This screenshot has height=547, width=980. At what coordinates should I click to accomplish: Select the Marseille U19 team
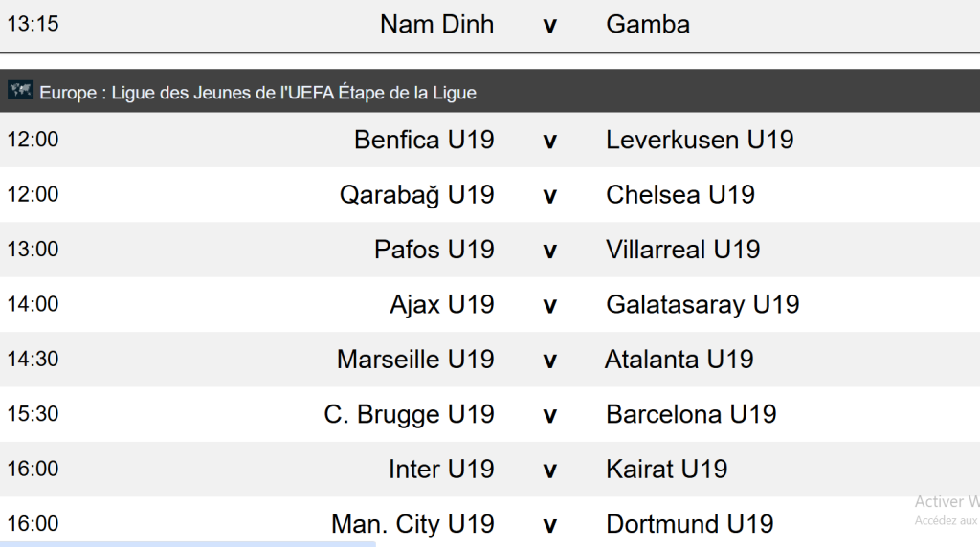(x=415, y=360)
